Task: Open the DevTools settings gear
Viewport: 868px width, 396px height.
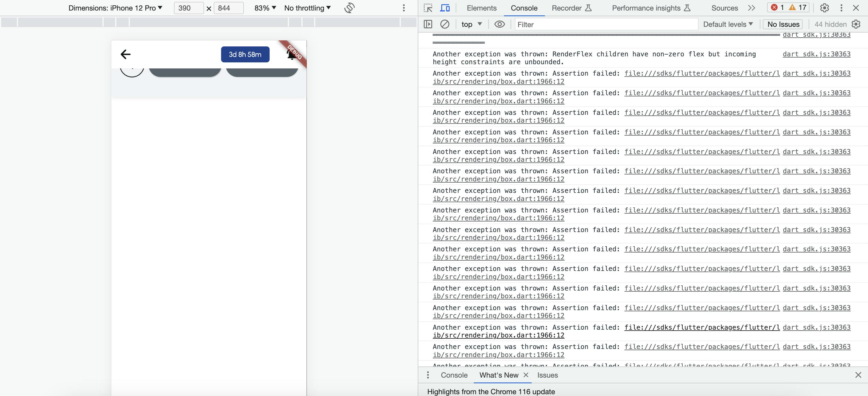Action: click(x=824, y=8)
